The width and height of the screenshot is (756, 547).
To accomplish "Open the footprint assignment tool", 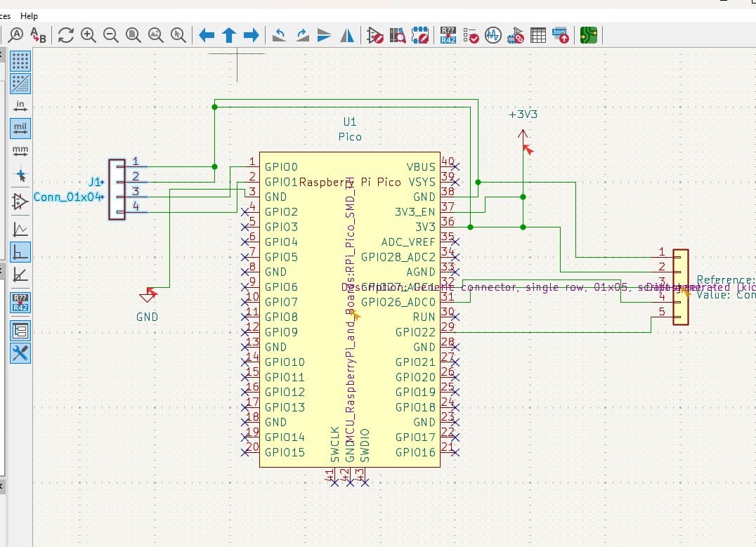I will [x=516, y=35].
